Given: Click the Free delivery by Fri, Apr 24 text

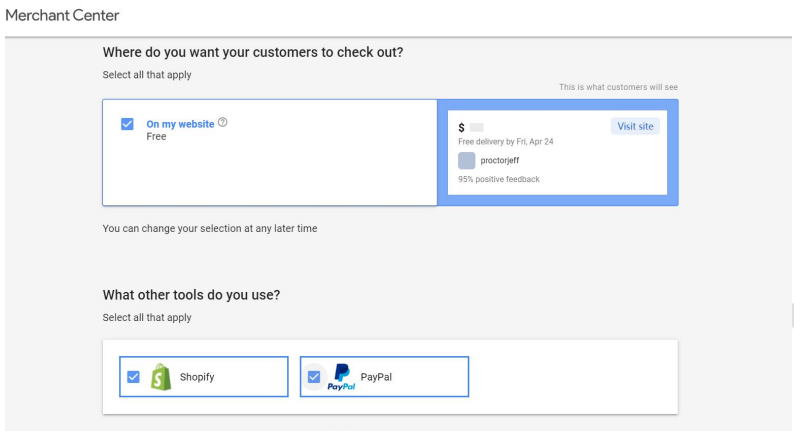Looking at the screenshot, I should [505, 142].
